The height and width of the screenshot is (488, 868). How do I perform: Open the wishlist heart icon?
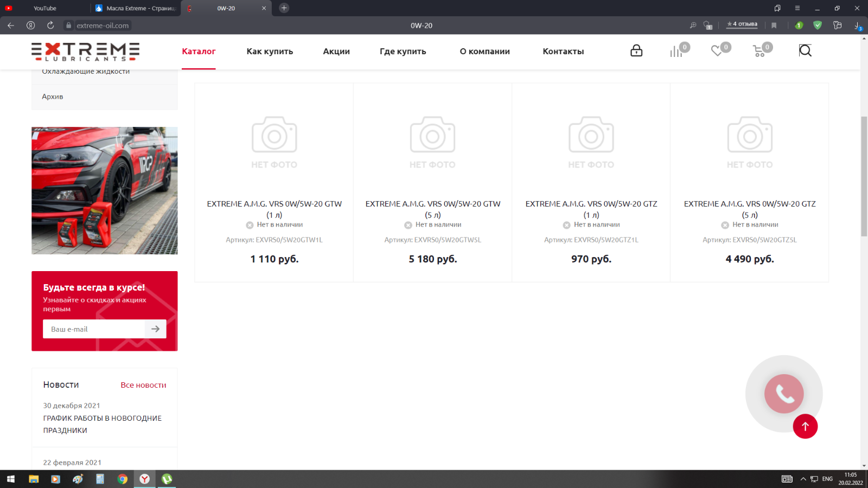717,50
